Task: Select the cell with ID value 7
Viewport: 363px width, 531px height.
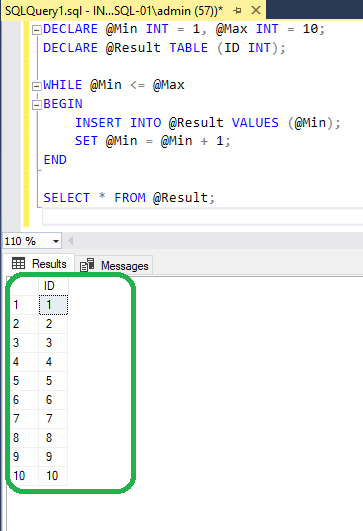Action: click(x=53, y=419)
